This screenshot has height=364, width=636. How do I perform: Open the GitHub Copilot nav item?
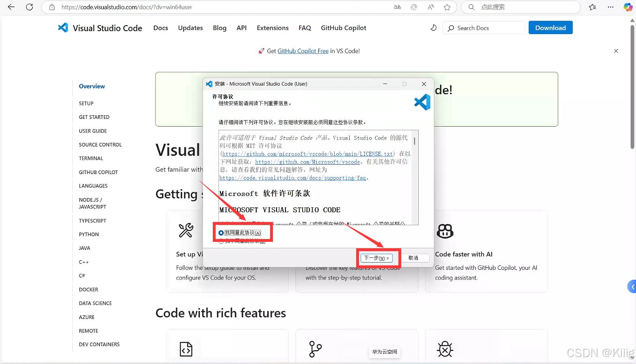coord(344,28)
